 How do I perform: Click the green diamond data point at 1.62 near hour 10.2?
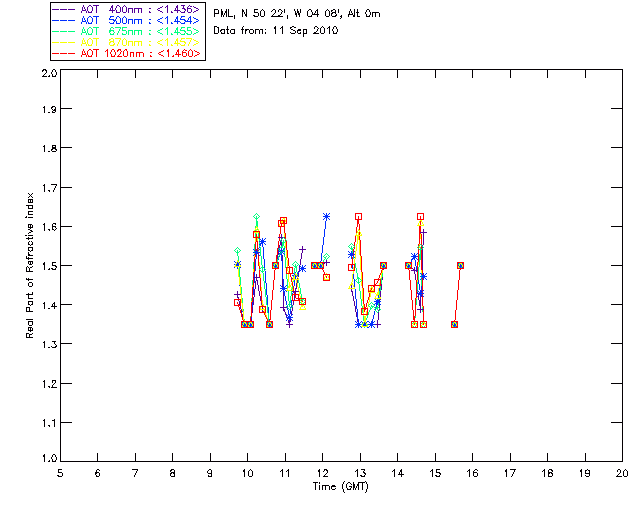point(256,216)
